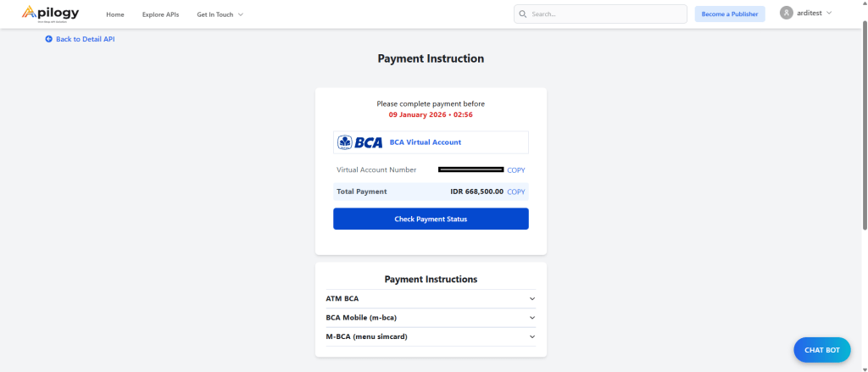Expand the Get In Touch dropdown

[x=220, y=14]
